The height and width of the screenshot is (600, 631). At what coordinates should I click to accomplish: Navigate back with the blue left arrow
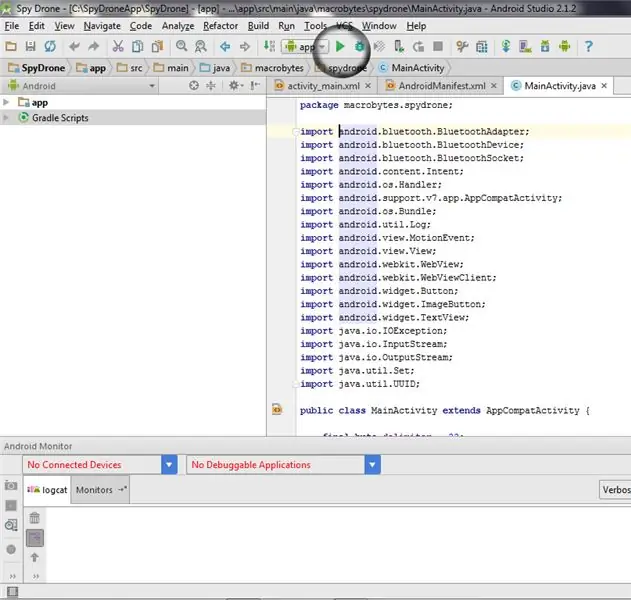tap(225, 47)
